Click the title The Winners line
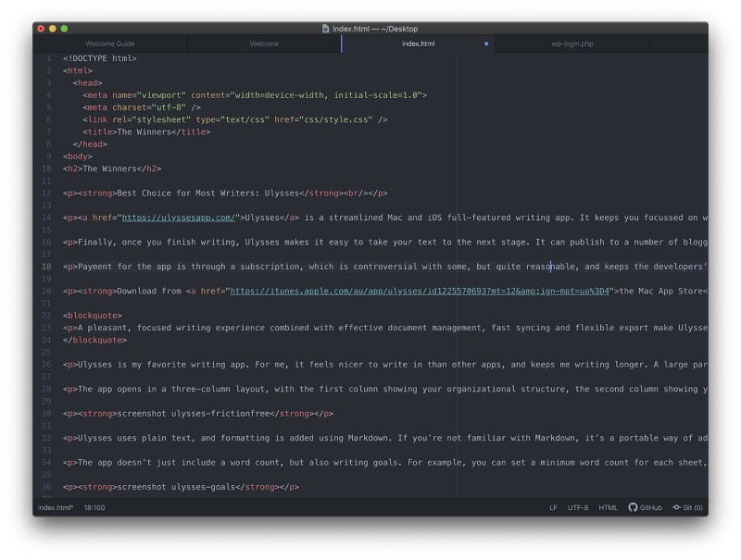This screenshot has height=560, width=741. (x=146, y=132)
